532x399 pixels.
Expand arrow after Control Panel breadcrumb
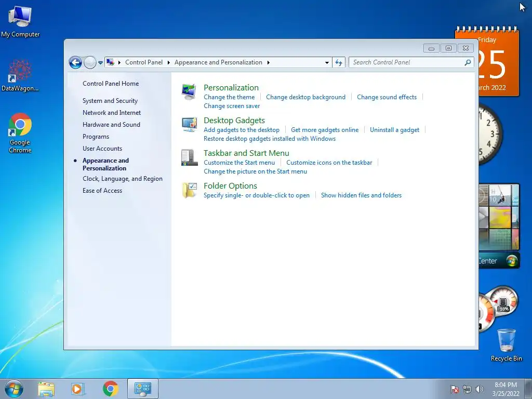coord(169,62)
